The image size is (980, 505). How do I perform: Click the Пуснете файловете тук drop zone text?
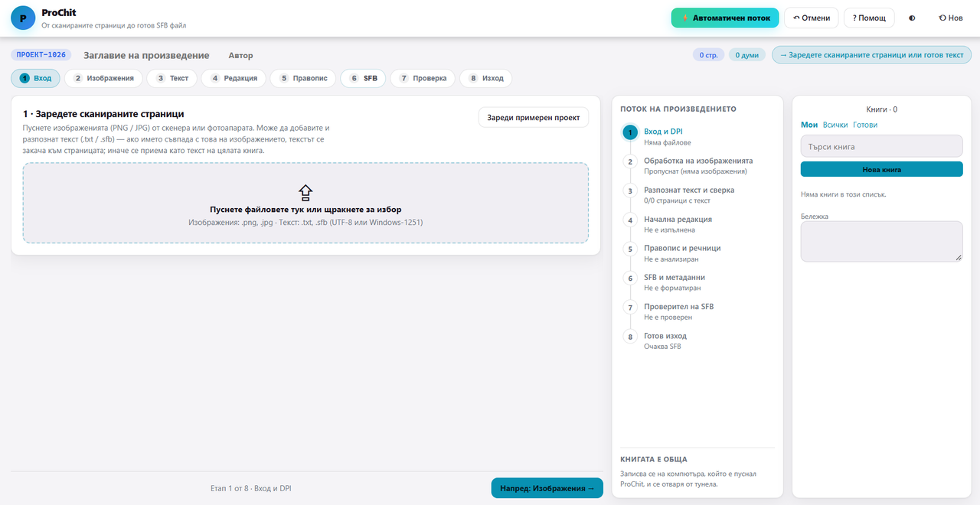point(305,210)
